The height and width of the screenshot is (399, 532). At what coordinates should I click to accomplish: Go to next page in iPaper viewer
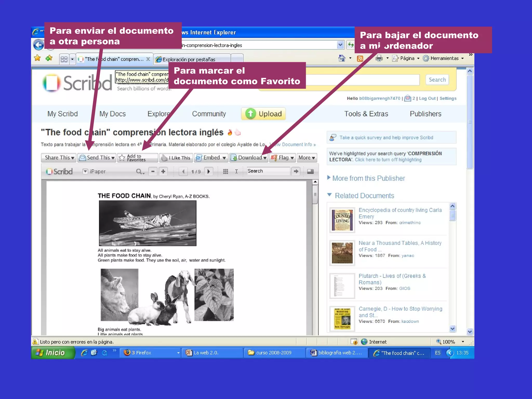(x=209, y=171)
